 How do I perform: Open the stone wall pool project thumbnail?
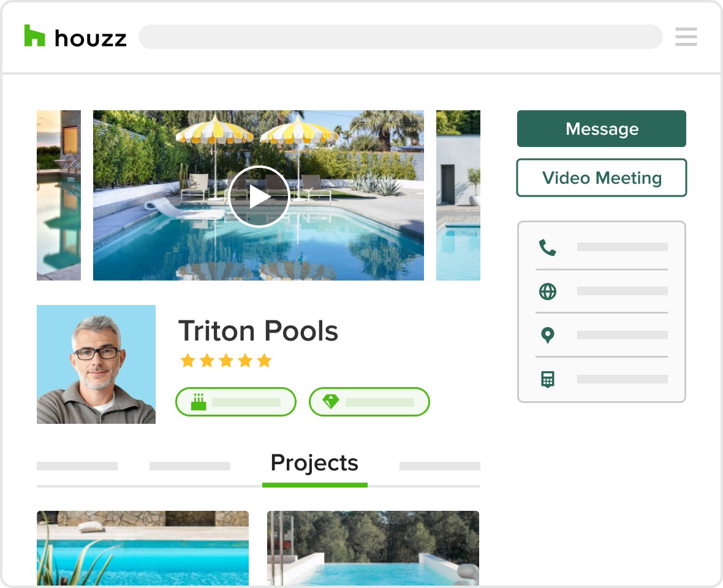[x=143, y=548]
